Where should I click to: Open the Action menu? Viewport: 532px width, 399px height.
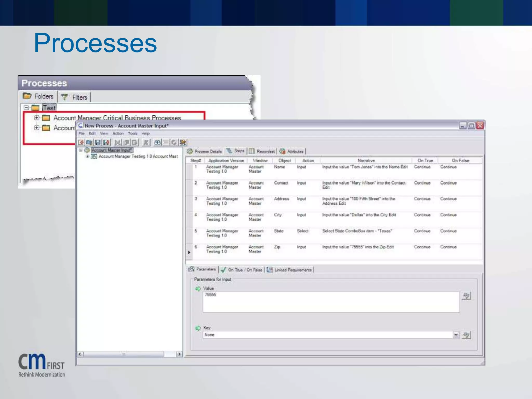click(x=118, y=133)
